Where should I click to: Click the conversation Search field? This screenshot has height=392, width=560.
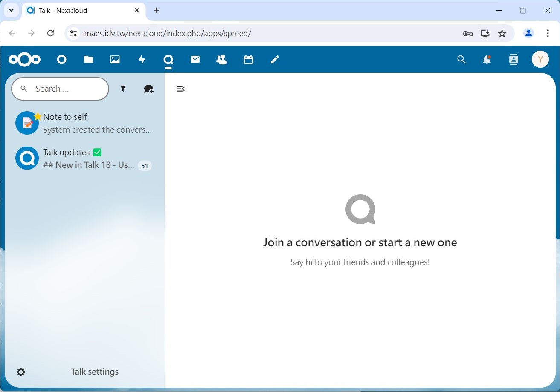pyautogui.click(x=64, y=89)
